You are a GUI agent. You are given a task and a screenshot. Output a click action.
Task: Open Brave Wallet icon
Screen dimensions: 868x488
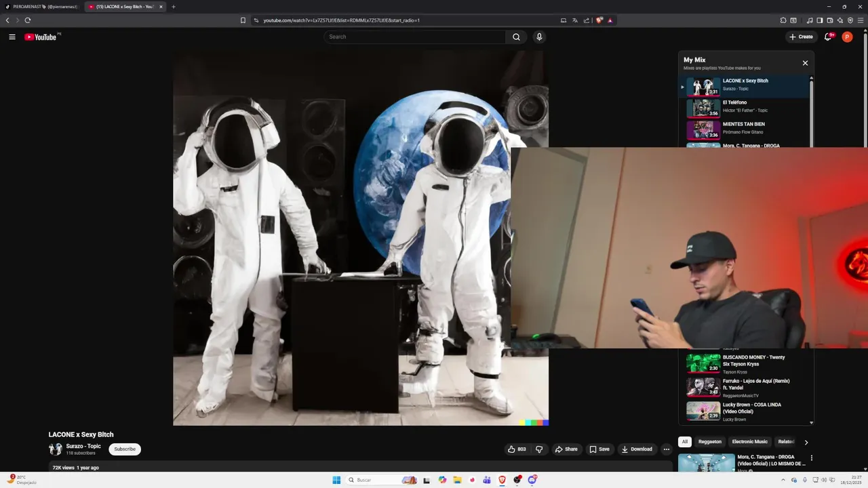click(830, 20)
